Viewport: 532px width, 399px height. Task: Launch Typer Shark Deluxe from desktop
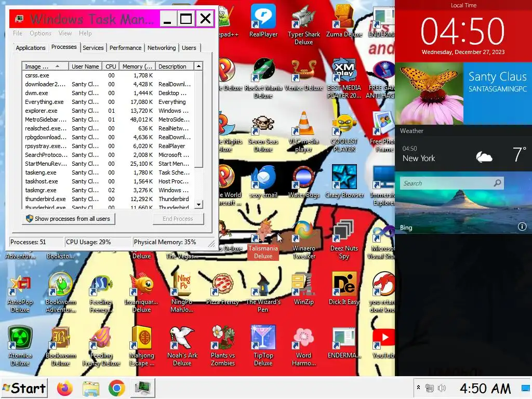tap(303, 25)
